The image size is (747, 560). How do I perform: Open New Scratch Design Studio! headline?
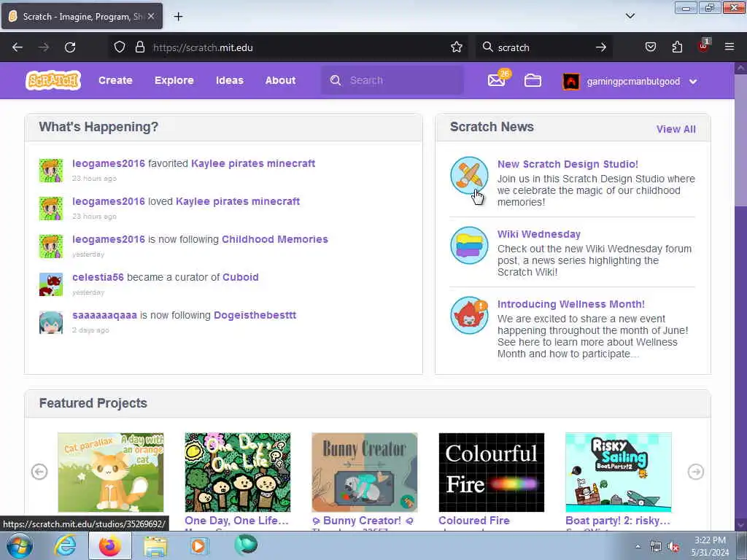click(568, 164)
